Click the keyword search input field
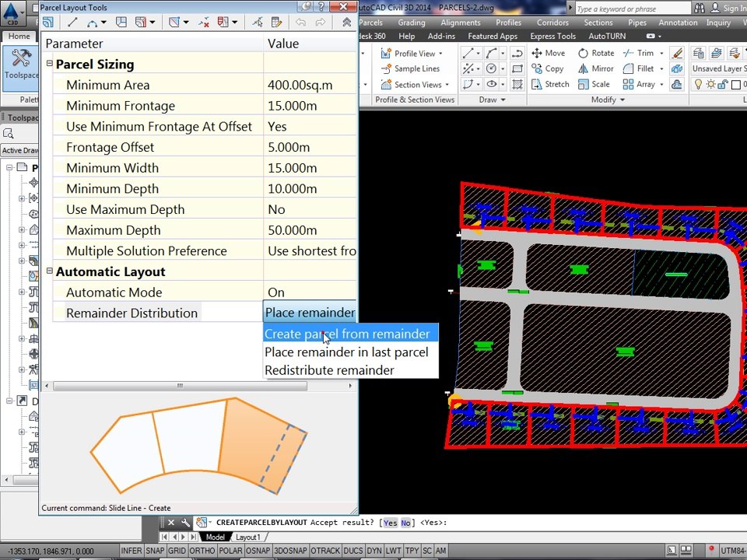Viewport: 747px width, 560px height. coord(632,9)
